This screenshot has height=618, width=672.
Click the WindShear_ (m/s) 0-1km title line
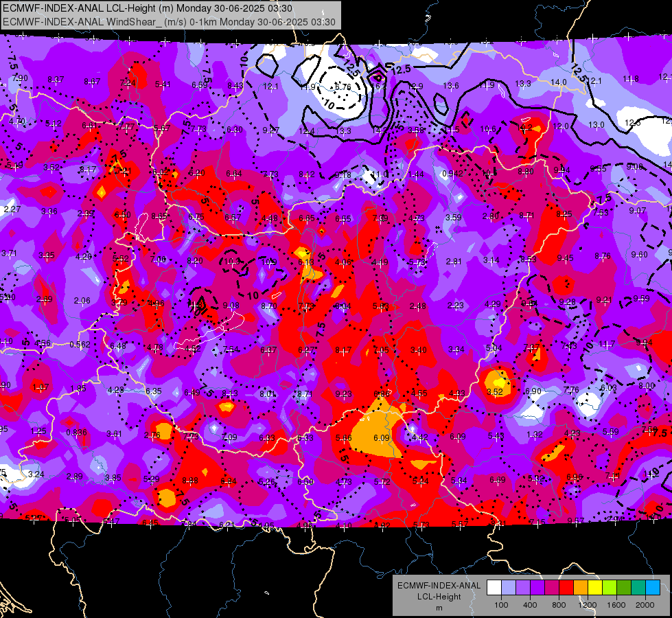pyautogui.click(x=169, y=22)
